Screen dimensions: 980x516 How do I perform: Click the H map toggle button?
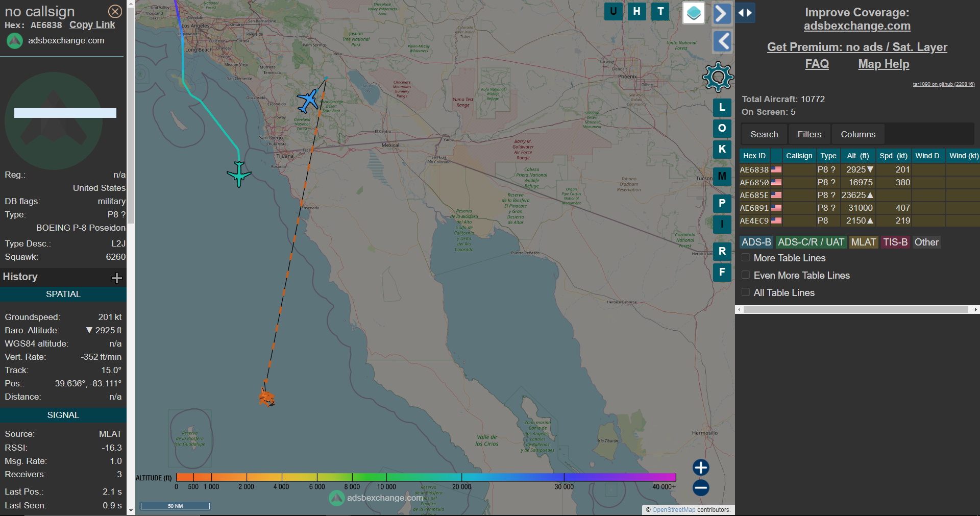point(636,11)
